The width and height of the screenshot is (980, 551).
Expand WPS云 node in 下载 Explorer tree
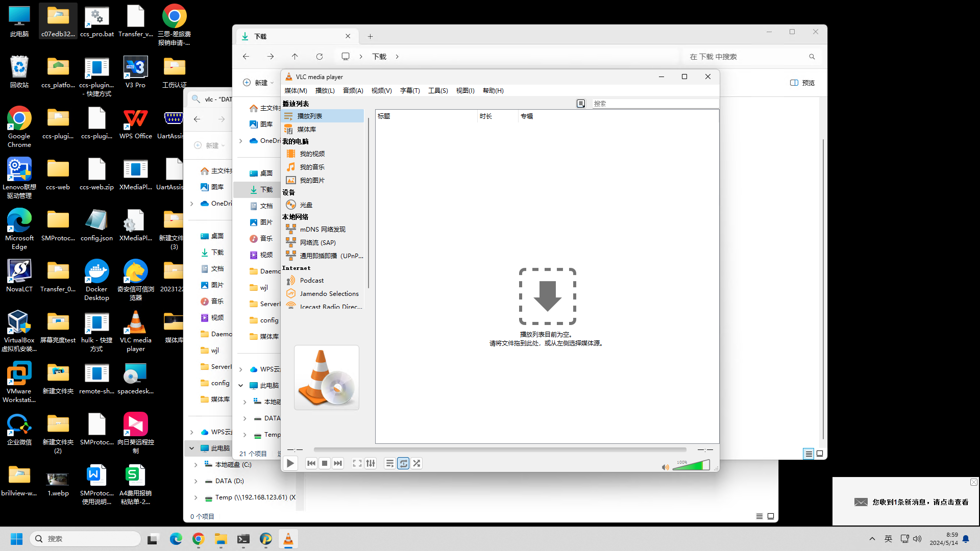click(241, 369)
